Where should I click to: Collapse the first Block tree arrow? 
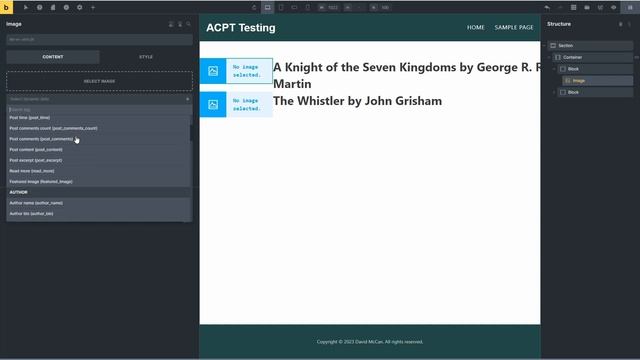[x=554, y=69]
